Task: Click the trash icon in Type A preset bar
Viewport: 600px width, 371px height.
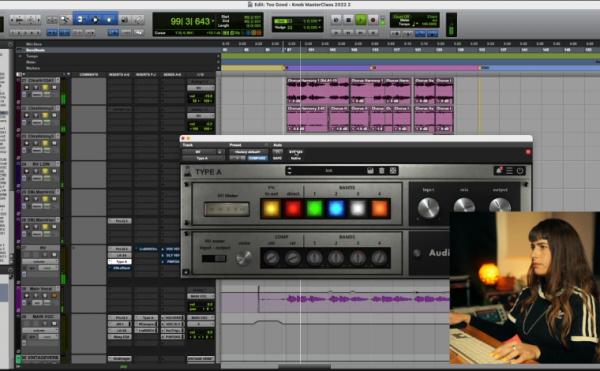Action: pos(382,171)
